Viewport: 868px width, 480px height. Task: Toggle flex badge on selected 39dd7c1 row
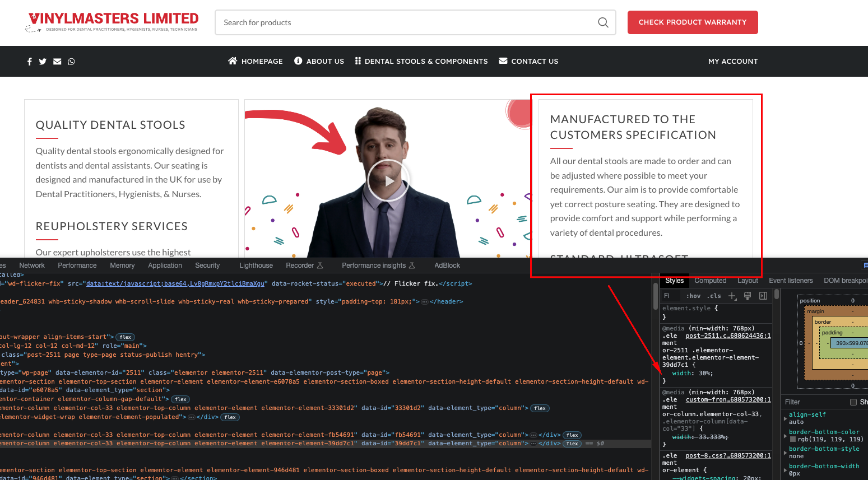(x=572, y=444)
